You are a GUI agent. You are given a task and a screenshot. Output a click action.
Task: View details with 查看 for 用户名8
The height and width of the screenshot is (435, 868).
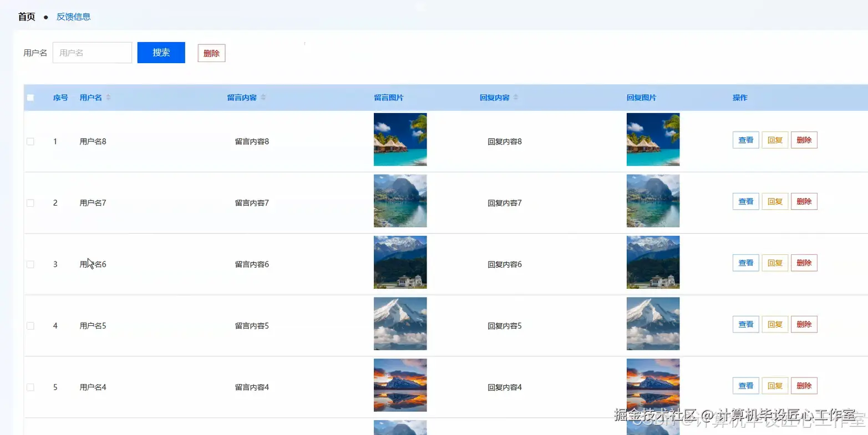click(746, 140)
